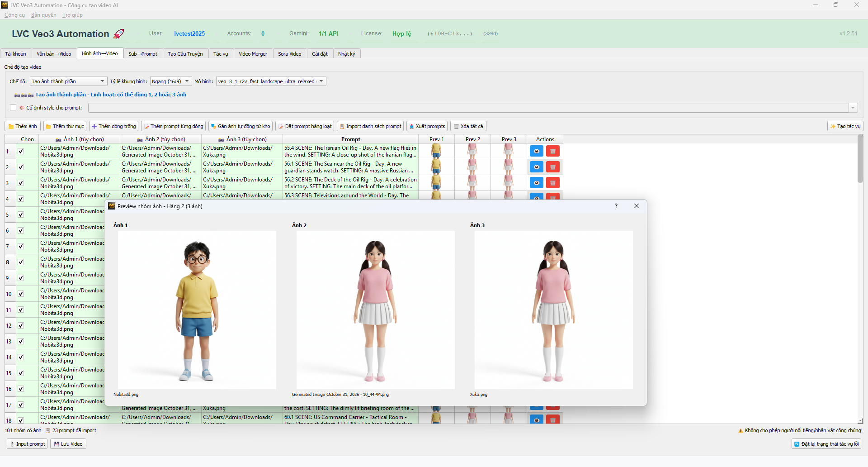Viewport: 868px width, 467px height.
Task: Toggle the Cố định style cho prompt checkbox
Action: click(x=13, y=107)
